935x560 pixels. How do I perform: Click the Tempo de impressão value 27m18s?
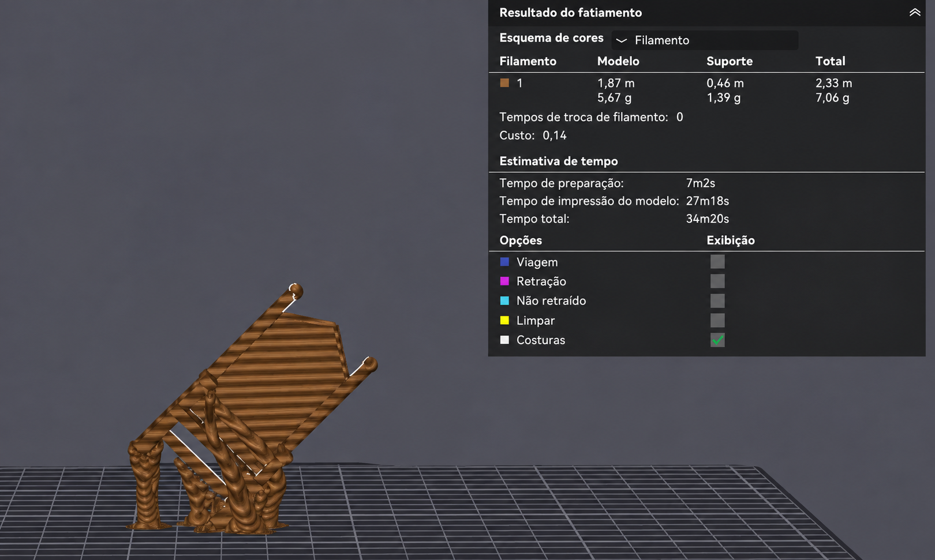tap(707, 201)
